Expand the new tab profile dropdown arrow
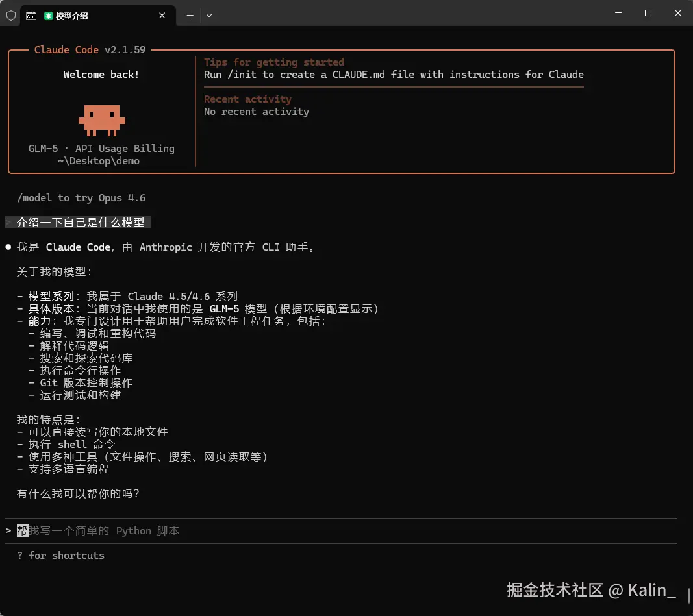 [x=209, y=16]
